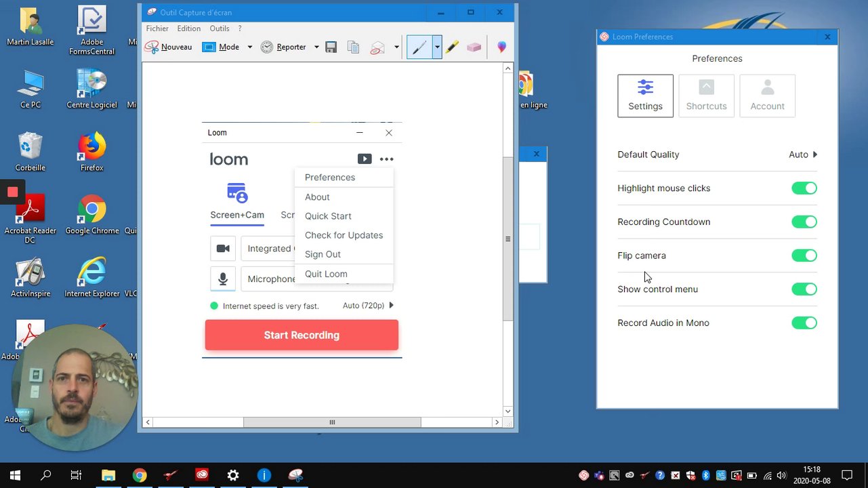Click the round webcam preview bubble
Screen dimensions: 868x488
74,387
